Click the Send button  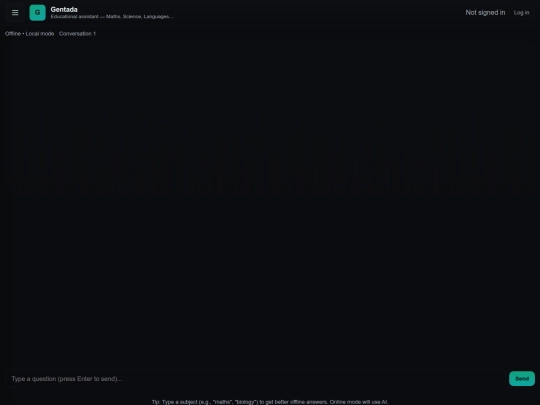pos(522,379)
